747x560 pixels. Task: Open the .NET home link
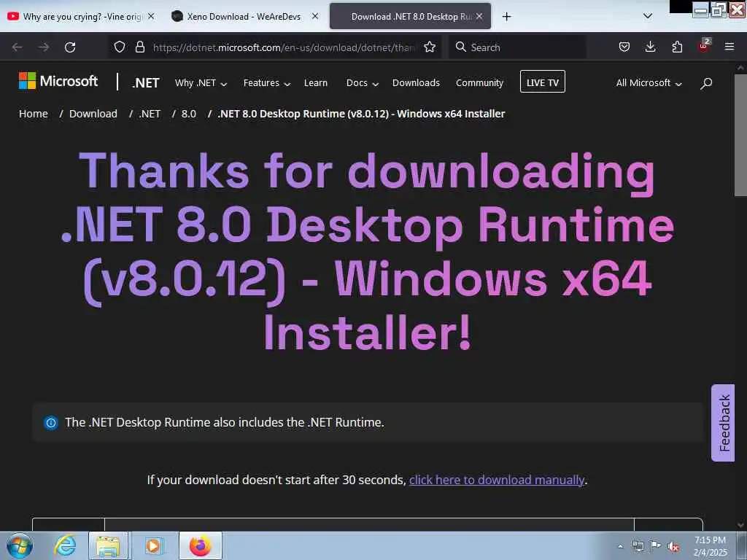tap(146, 83)
